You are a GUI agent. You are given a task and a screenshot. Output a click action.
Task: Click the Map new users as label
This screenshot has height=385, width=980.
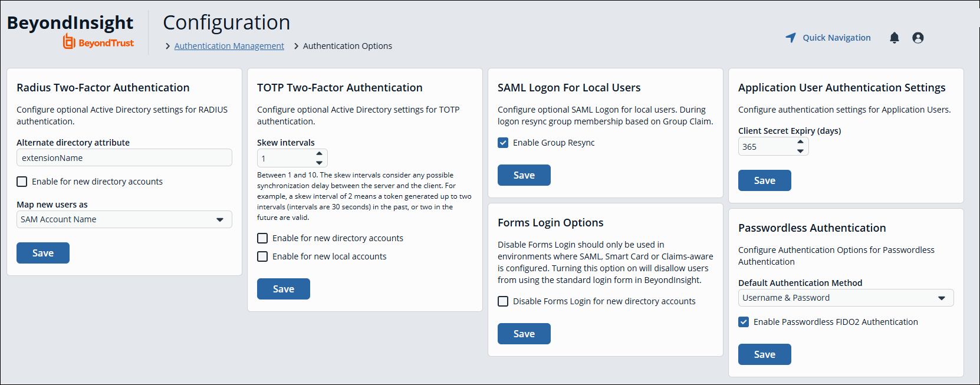52,205
